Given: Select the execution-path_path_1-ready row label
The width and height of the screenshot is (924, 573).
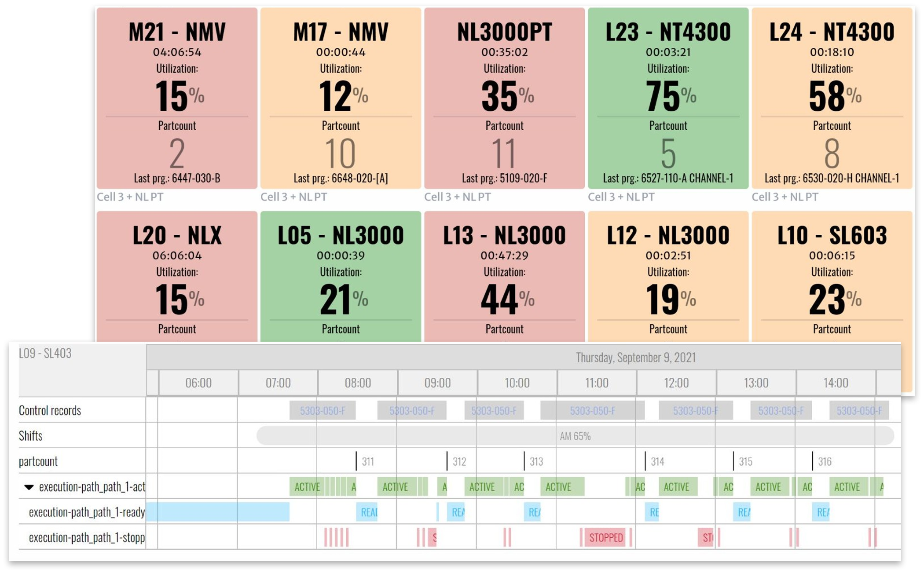Looking at the screenshot, I should [x=87, y=512].
